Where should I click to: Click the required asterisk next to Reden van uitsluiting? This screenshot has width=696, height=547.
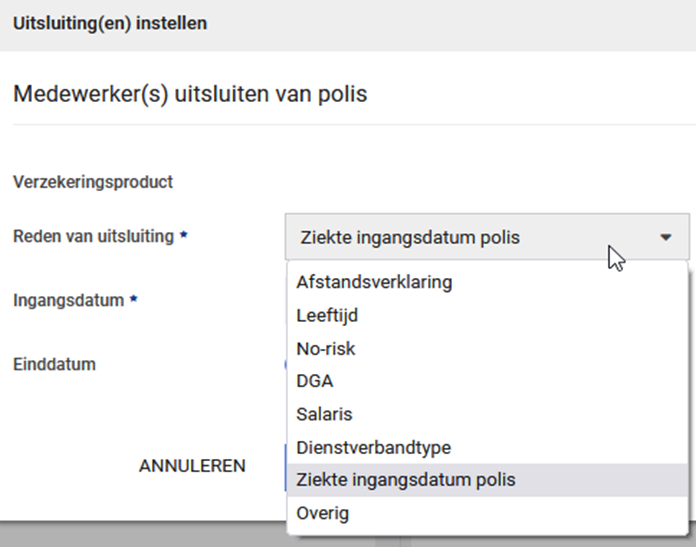[184, 237]
